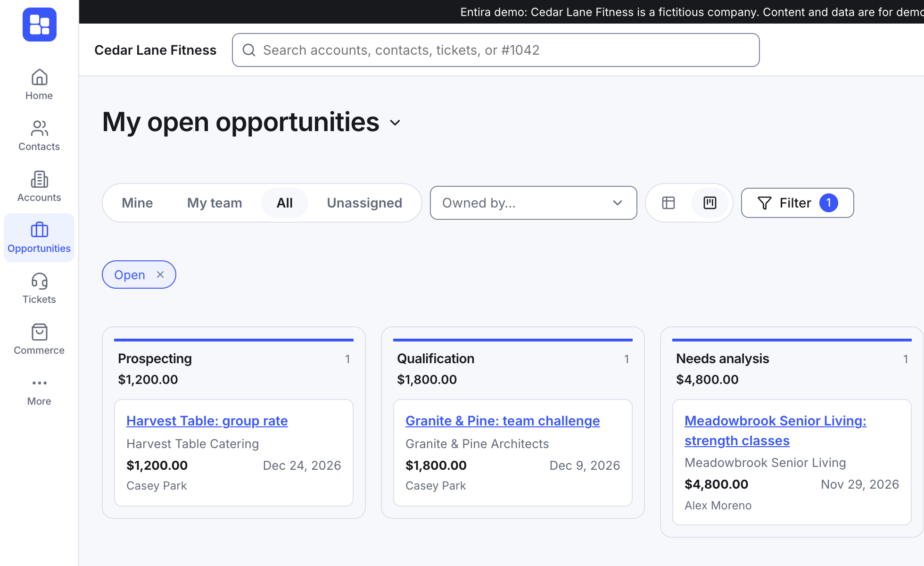Screen dimensions: 924x566
Task: Go to Home in the sidebar
Action: pyautogui.click(x=39, y=85)
